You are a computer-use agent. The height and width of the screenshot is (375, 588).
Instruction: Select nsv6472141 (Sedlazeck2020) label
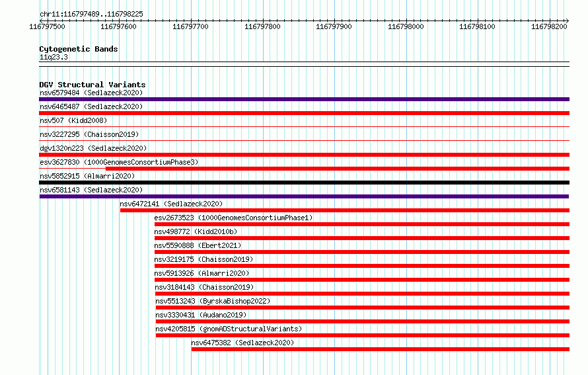point(171,204)
